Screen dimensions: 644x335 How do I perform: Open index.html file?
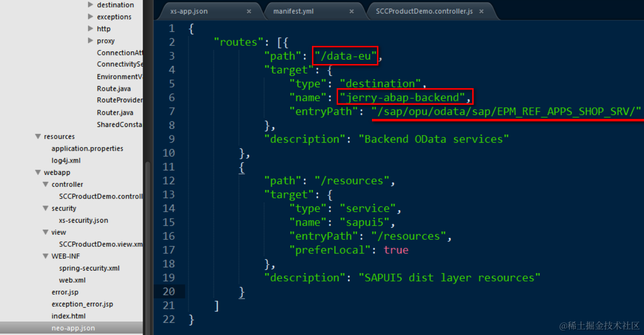coord(69,316)
